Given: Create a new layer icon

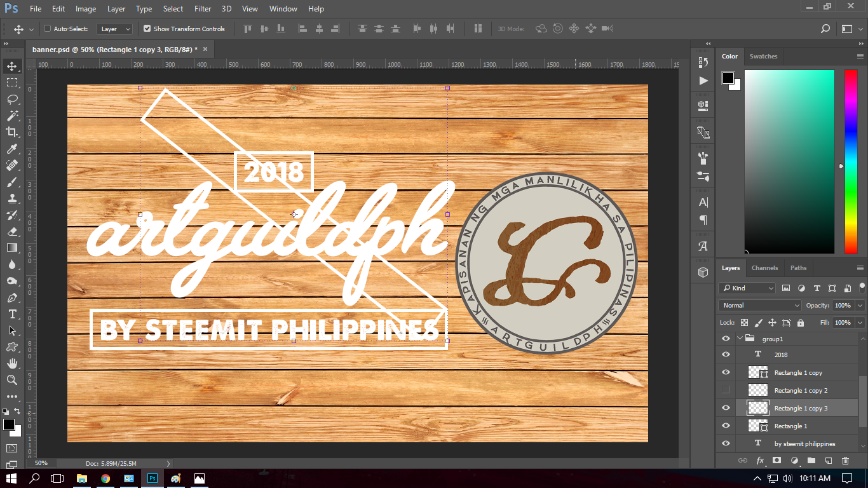Looking at the screenshot, I should pyautogui.click(x=828, y=461).
